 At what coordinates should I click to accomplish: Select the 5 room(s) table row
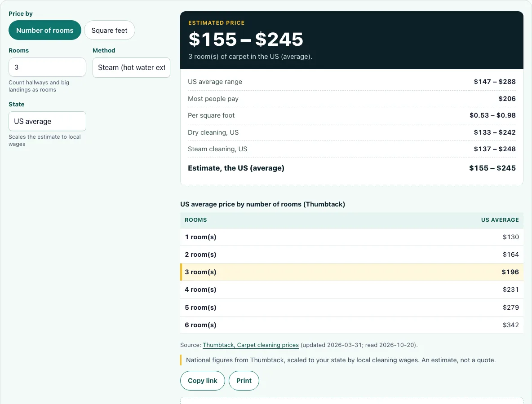(352, 307)
